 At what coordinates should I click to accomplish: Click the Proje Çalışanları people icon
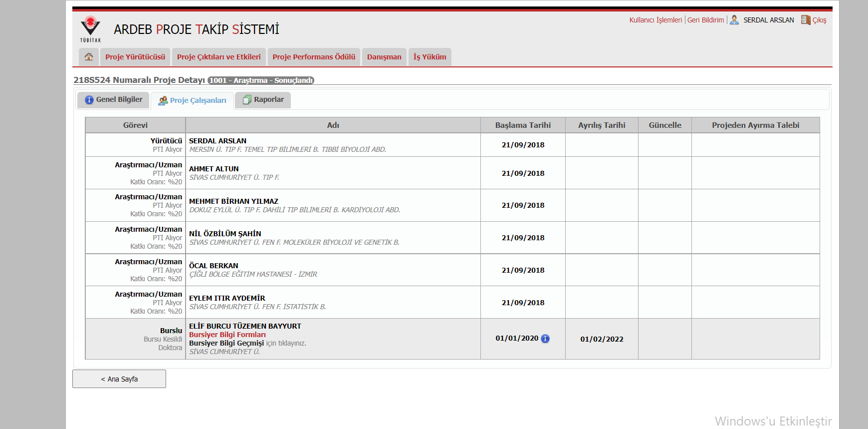(x=163, y=100)
